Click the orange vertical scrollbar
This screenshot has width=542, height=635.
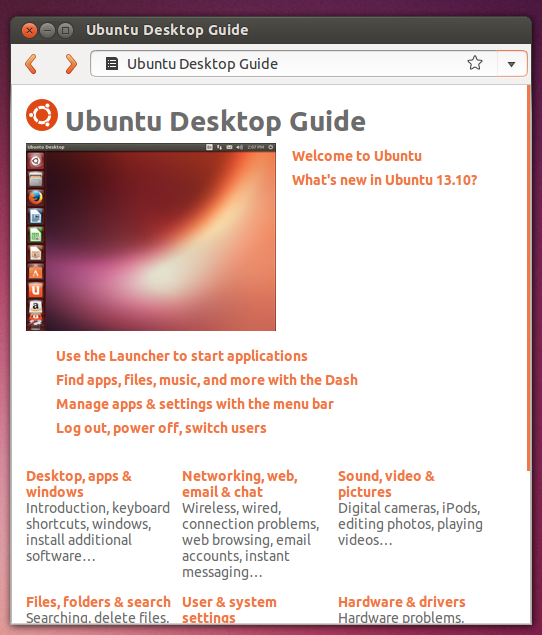point(528,278)
